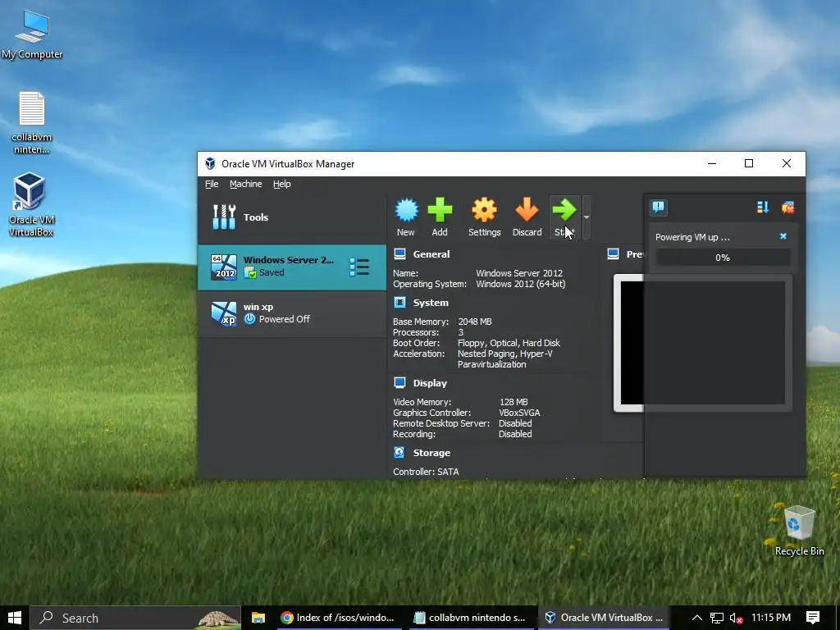Image resolution: width=840 pixels, height=630 pixels.
Task: Open the Windows Server 2012 machine menu icon
Action: (359, 267)
